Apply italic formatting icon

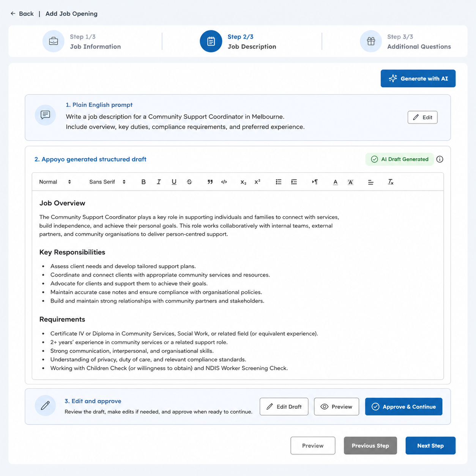pyautogui.click(x=159, y=182)
